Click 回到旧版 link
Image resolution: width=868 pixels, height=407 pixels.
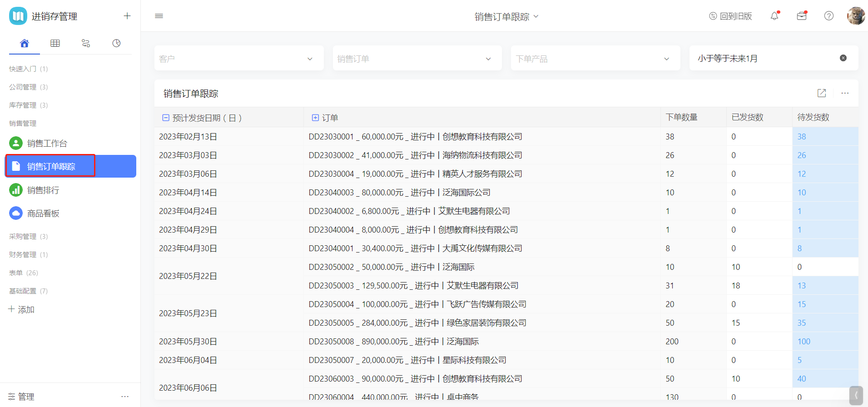[730, 16]
